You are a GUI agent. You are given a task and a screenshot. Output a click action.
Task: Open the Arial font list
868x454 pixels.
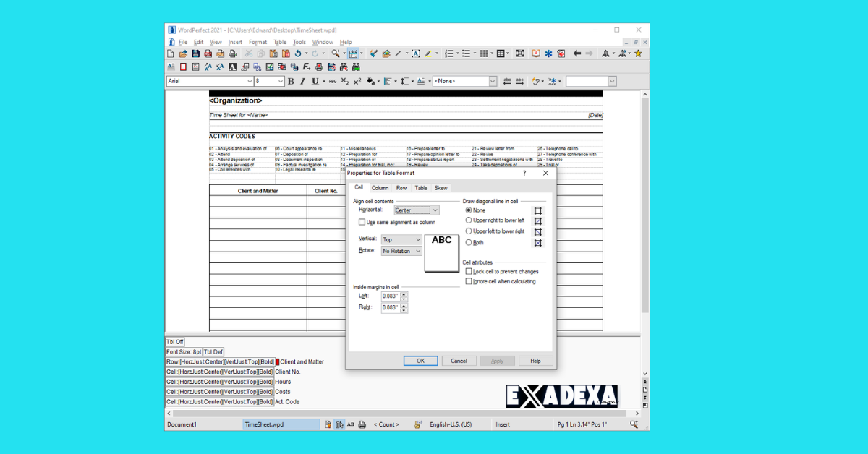coord(250,80)
